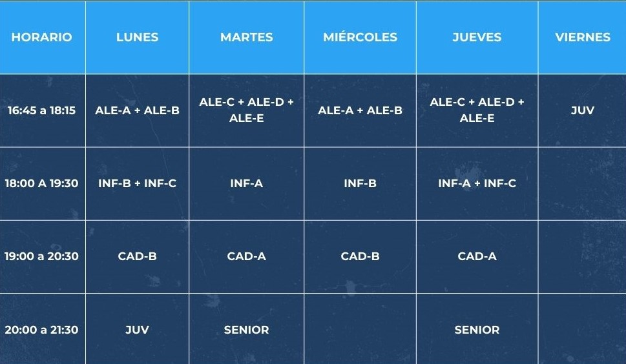626x364 pixels.
Task: Select the MARTES header cell
Action: coord(246,37)
